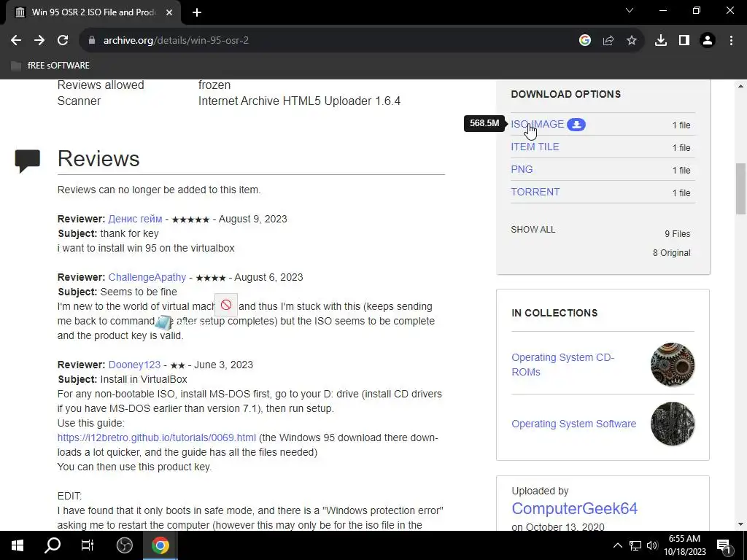
Task: Open the i12bretro tutorial link
Action: coord(156,437)
